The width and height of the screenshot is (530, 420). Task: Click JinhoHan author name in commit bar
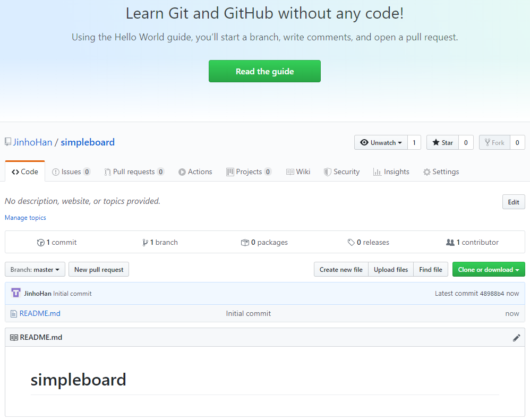38,293
